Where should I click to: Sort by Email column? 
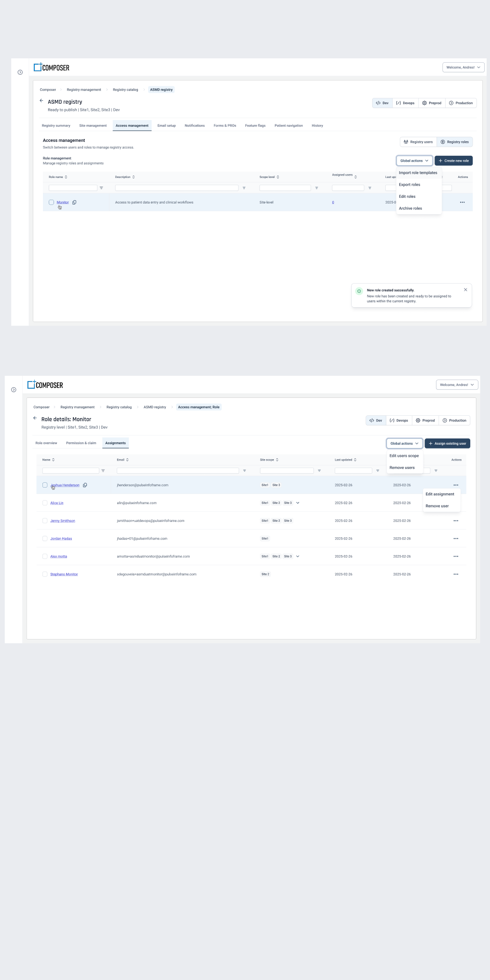(x=127, y=460)
